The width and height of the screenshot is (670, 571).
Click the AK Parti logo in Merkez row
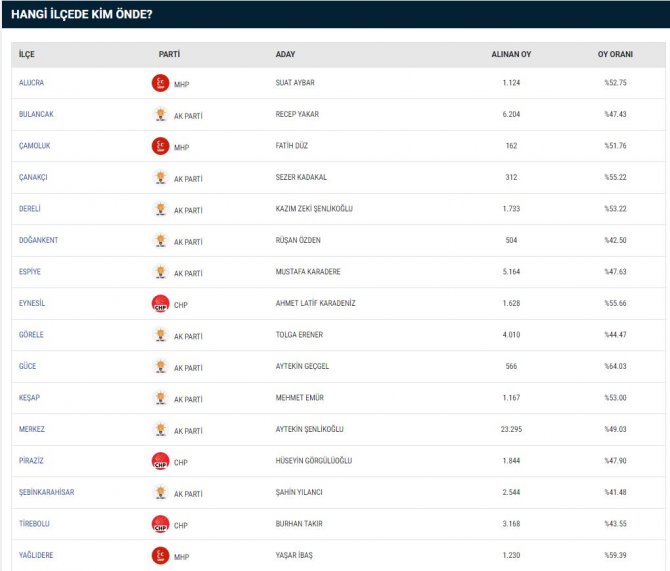(160, 429)
